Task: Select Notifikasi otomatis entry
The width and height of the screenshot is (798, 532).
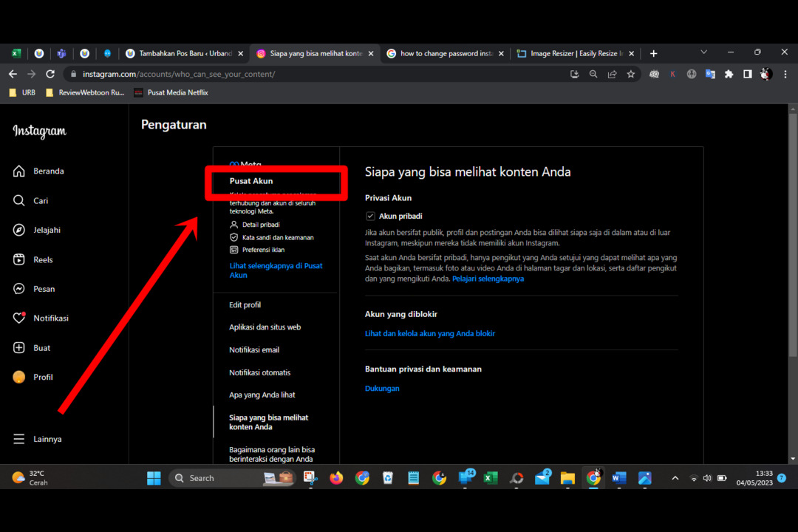Action: point(259,372)
